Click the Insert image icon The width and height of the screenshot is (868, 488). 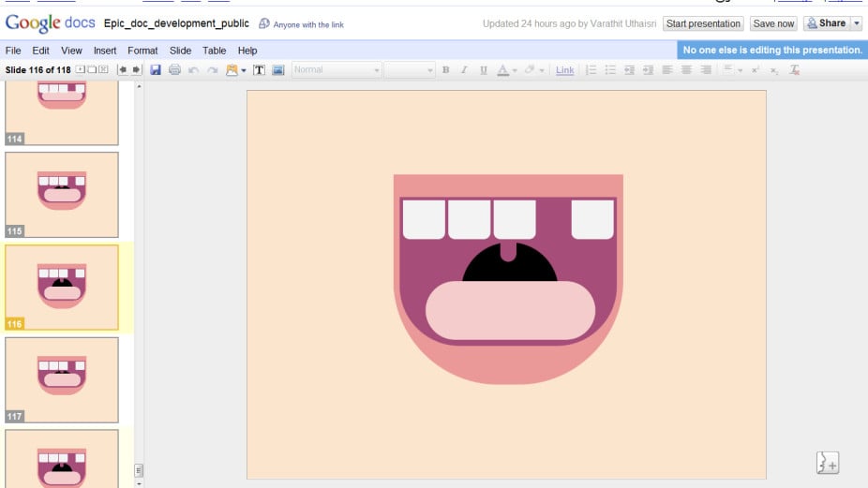click(277, 70)
